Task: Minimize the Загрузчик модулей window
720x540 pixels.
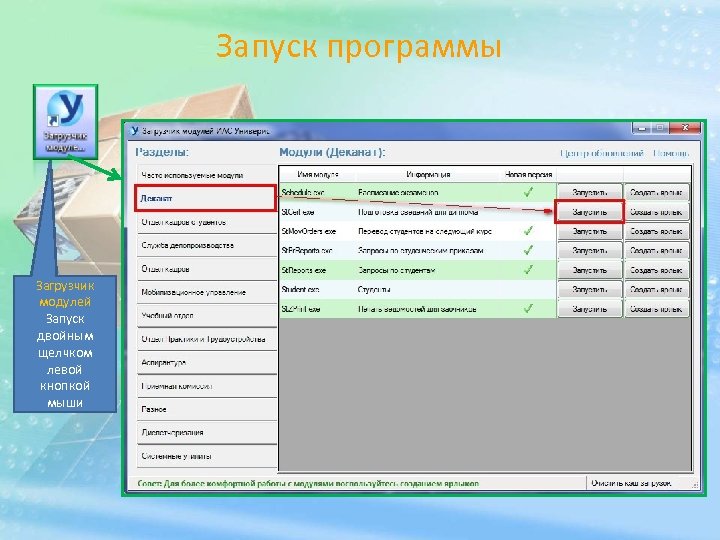Action: point(642,128)
